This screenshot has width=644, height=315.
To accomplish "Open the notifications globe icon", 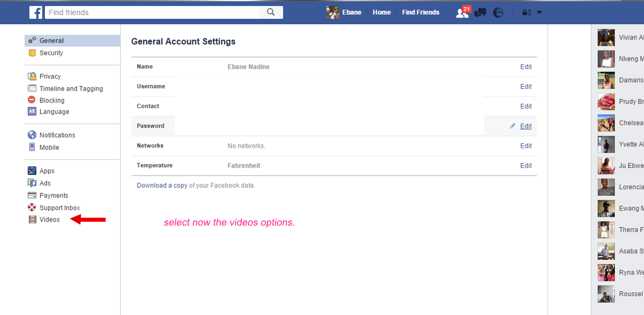I will click(498, 13).
